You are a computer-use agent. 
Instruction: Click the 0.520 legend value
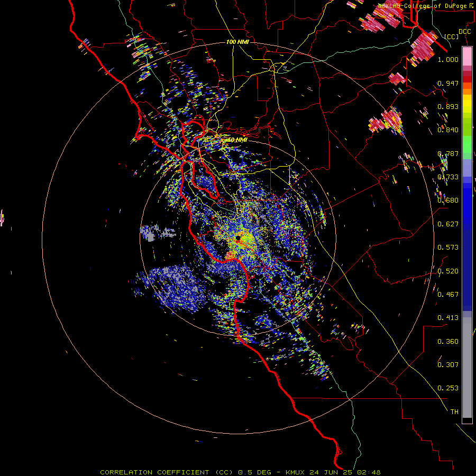coord(448,271)
